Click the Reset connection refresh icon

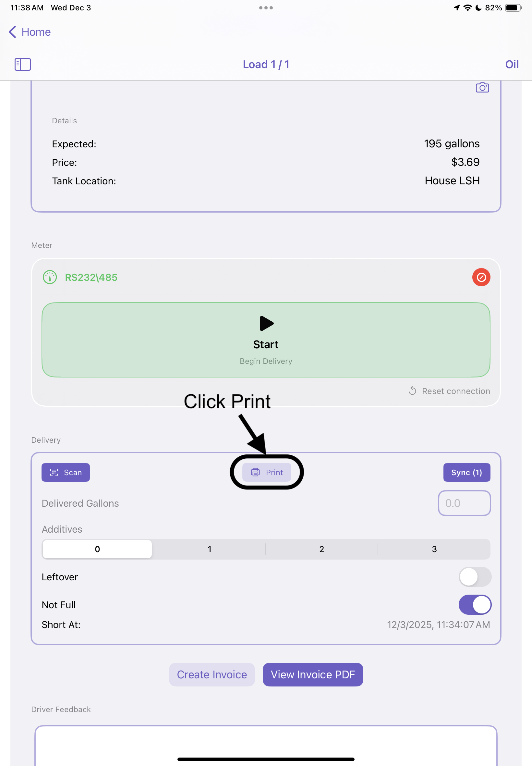coord(412,391)
